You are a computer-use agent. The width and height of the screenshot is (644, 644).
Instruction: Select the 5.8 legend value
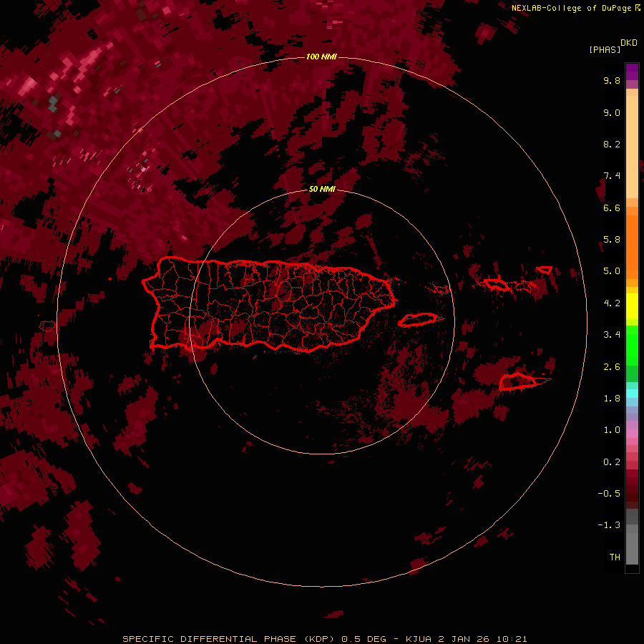612,240
